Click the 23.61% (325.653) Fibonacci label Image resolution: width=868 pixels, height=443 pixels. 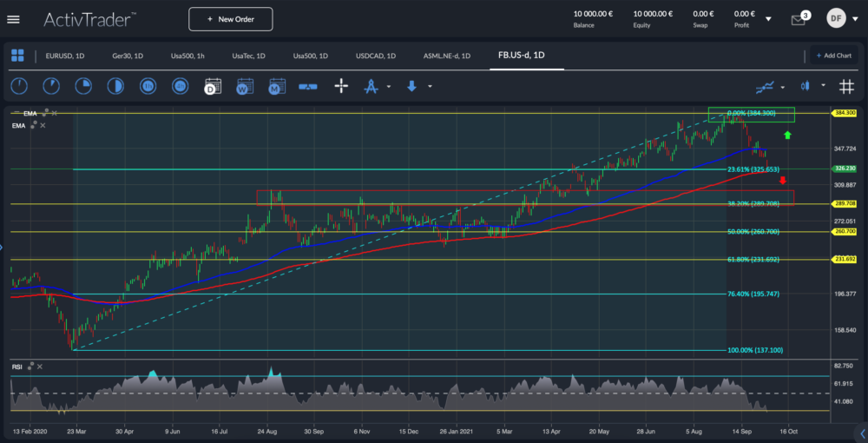tap(753, 169)
